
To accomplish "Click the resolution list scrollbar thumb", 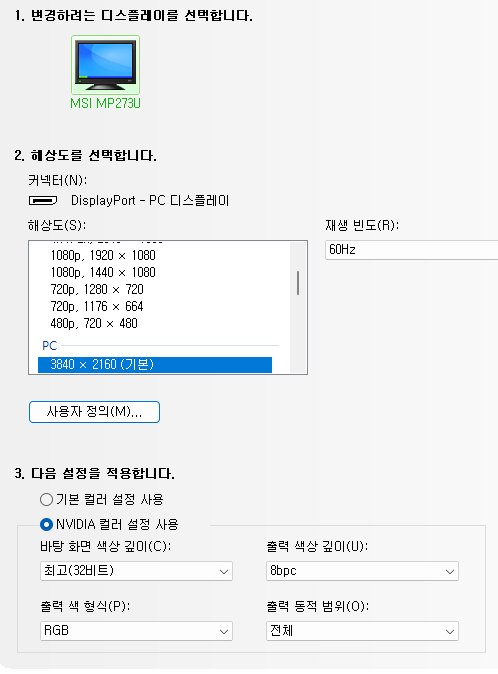I will (298, 283).
